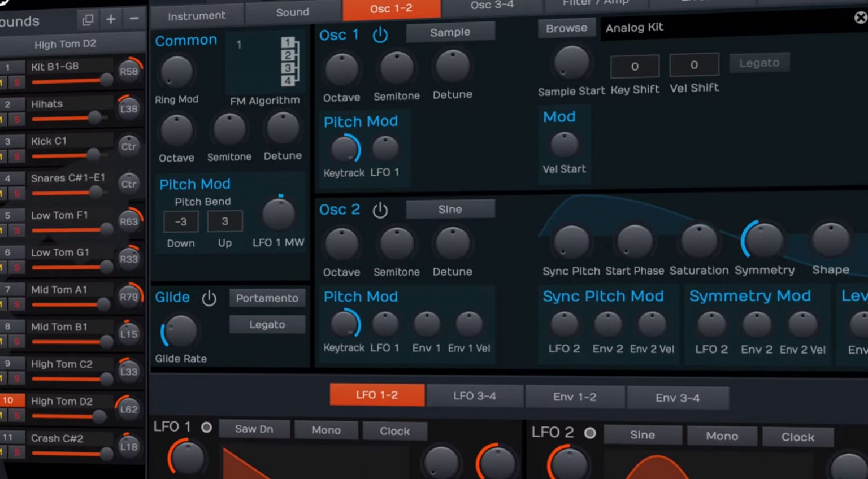Open the LFO 1 Saw Dn shape dropdown
This screenshot has width=868, height=479.
[x=254, y=429]
